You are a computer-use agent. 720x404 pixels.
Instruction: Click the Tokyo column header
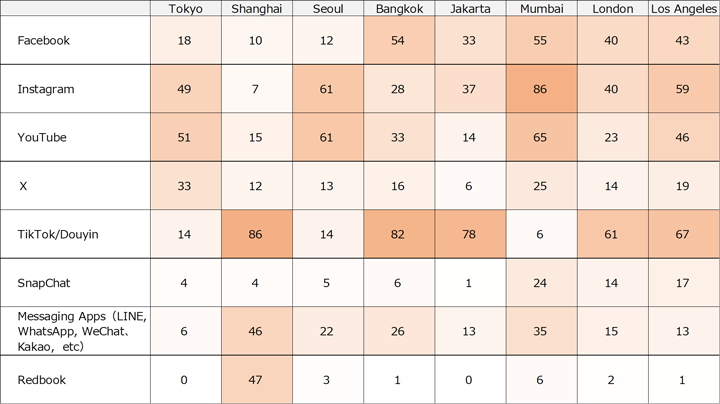point(186,9)
